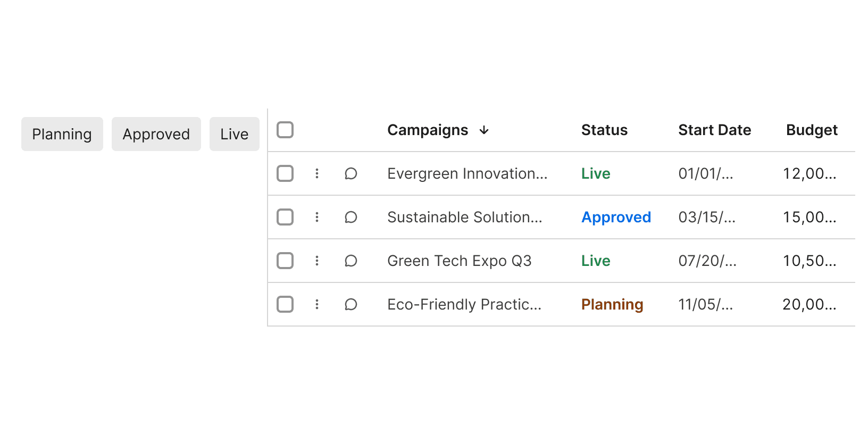The width and height of the screenshot is (868, 434).
Task: Sort table by Status column header
Action: point(604,130)
